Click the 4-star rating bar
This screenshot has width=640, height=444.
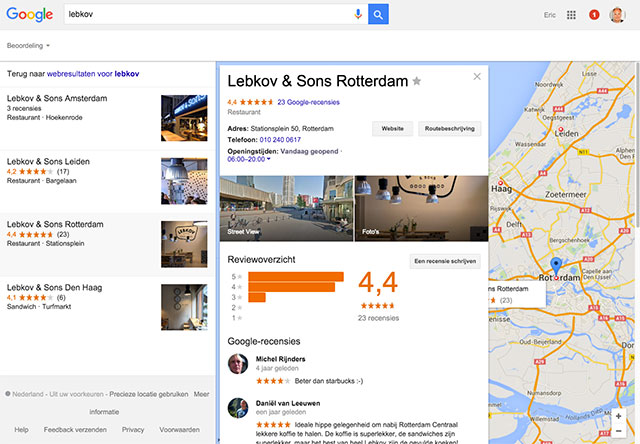(291, 287)
